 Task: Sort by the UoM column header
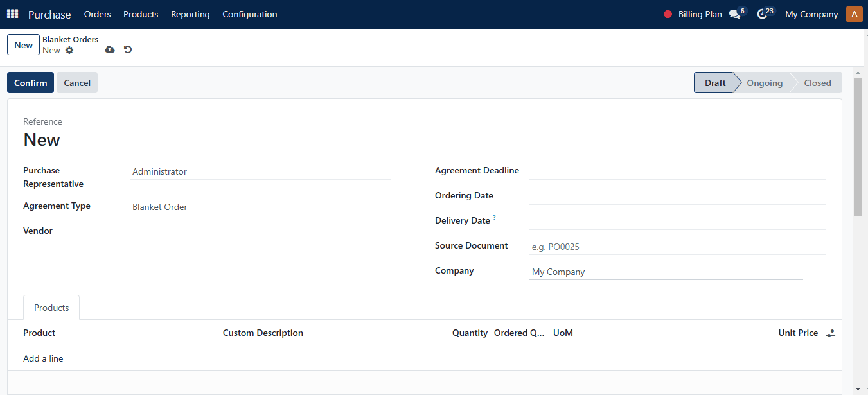(x=563, y=333)
